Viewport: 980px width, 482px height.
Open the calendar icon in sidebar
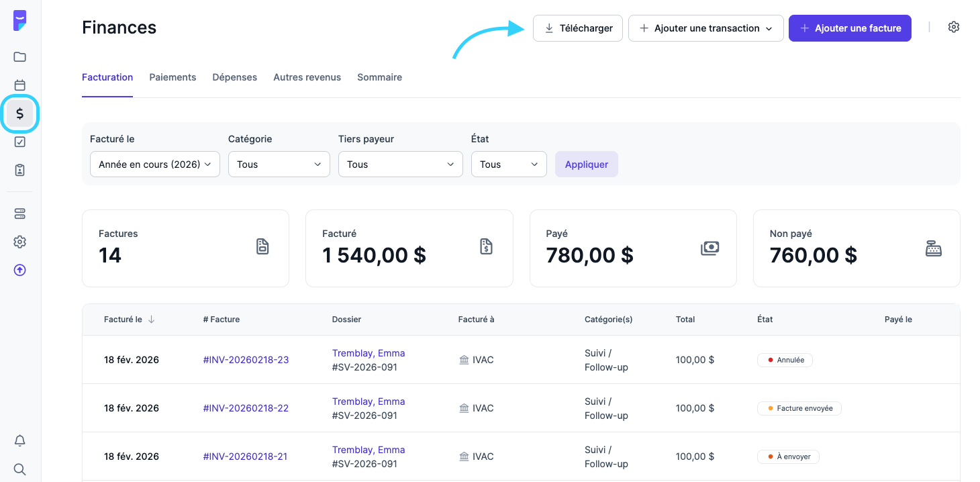(20, 85)
